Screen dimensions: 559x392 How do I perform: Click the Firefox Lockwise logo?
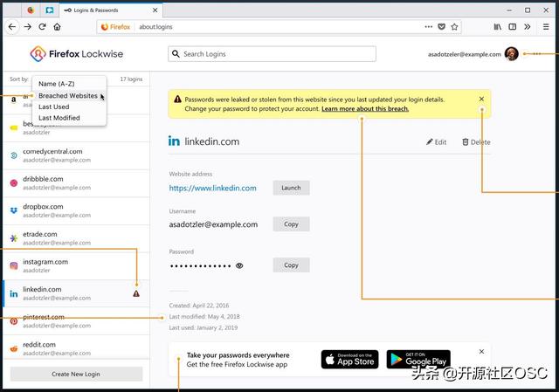(77, 54)
